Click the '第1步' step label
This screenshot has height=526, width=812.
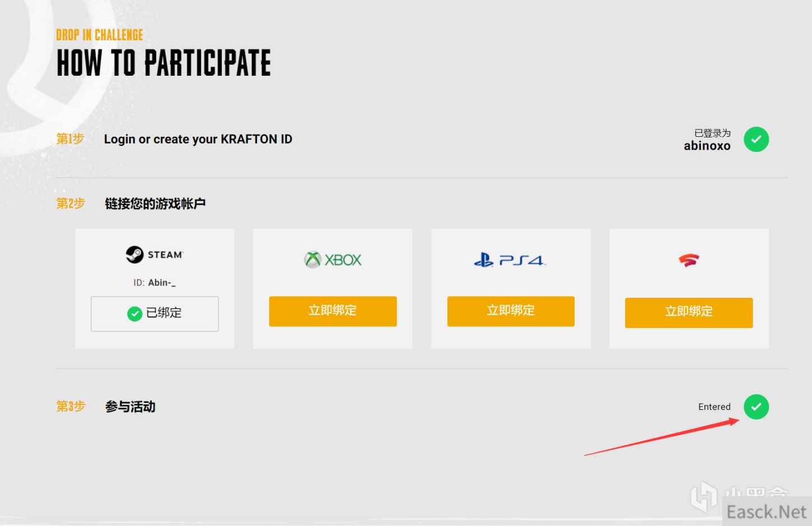pyautogui.click(x=70, y=139)
